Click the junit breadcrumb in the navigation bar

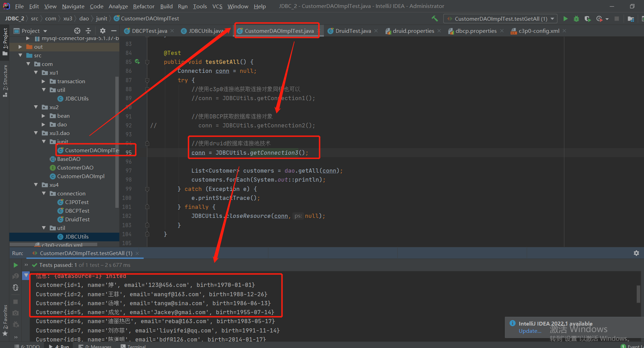coord(101,18)
